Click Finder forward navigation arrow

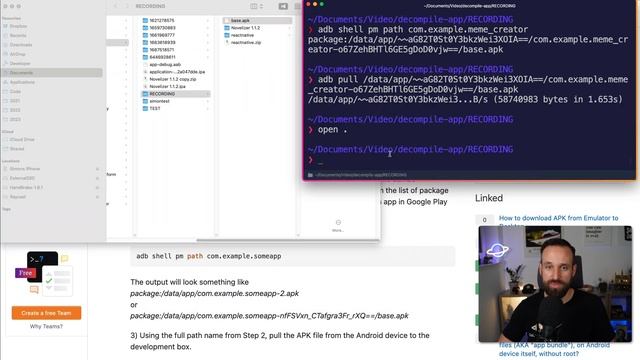127,6
